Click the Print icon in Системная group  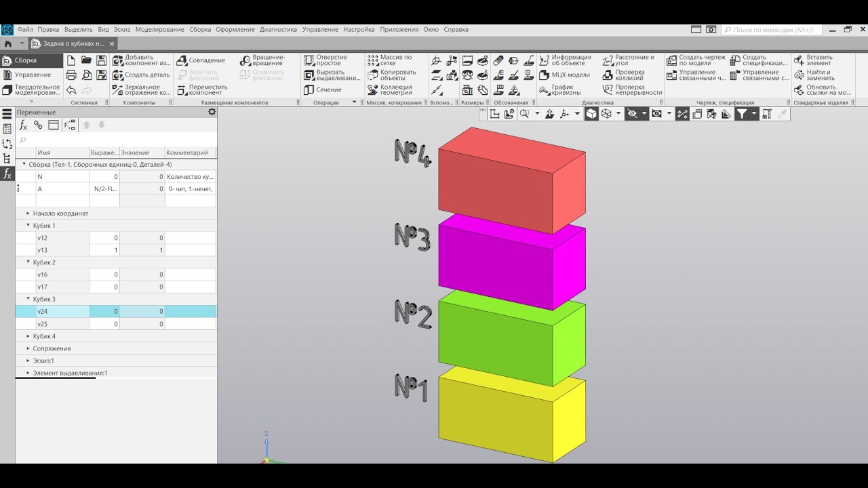click(71, 75)
